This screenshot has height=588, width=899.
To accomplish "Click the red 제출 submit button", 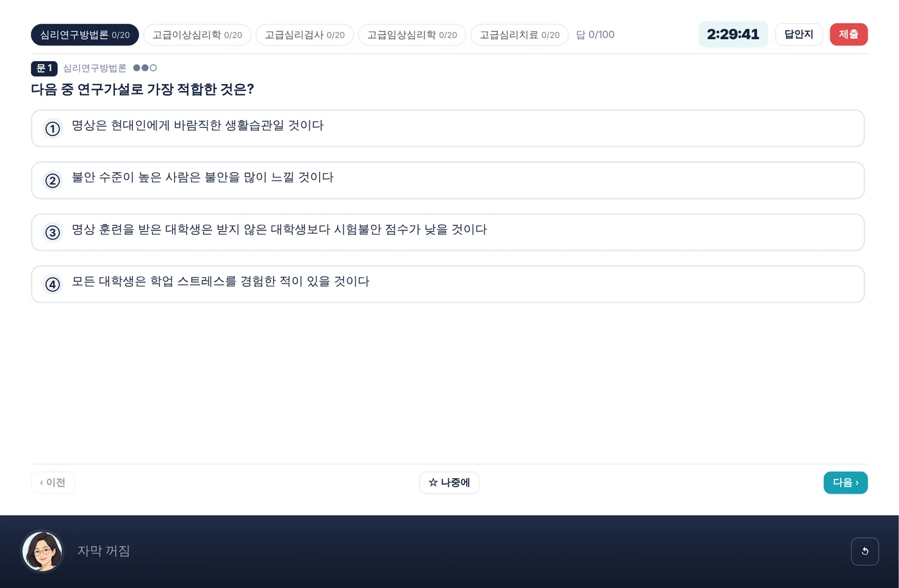I will [848, 34].
